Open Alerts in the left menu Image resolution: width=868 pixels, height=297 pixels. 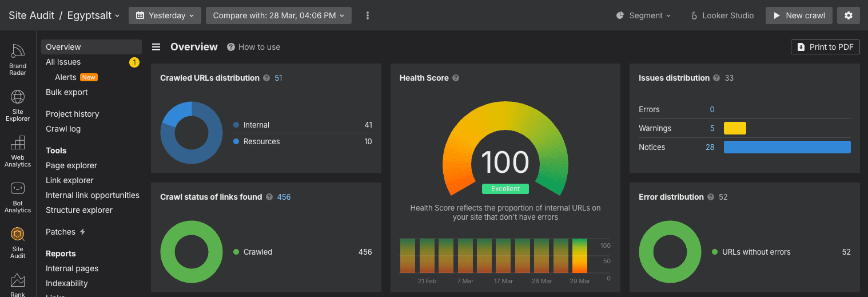coord(65,77)
